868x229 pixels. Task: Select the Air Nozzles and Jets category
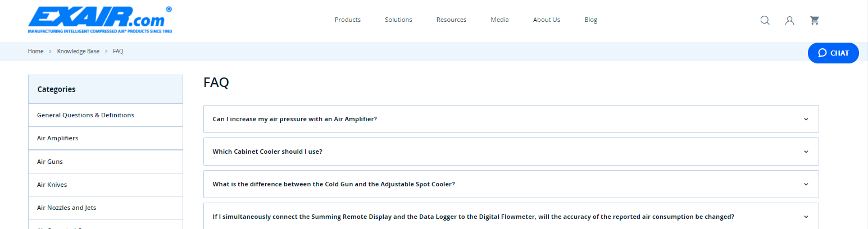point(66,208)
